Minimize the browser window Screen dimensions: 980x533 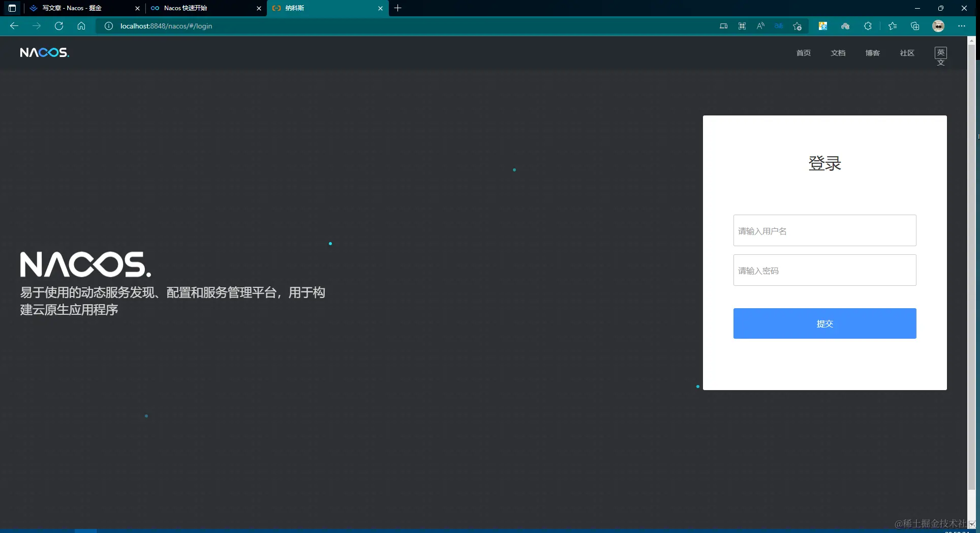click(x=917, y=8)
